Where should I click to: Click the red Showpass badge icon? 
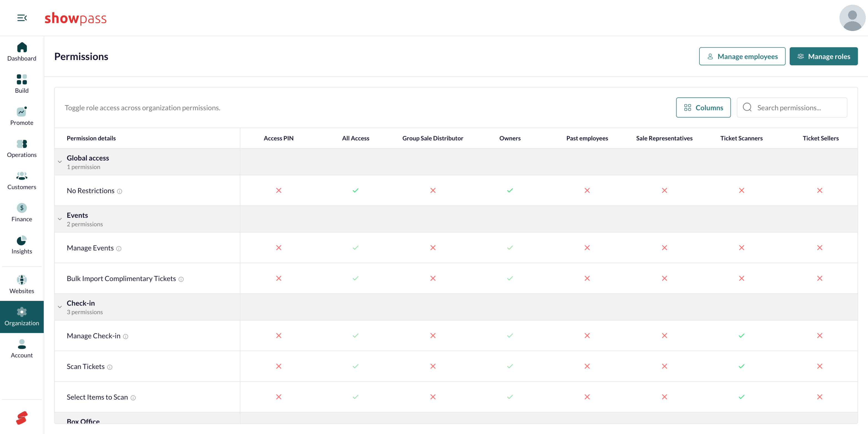(x=22, y=418)
